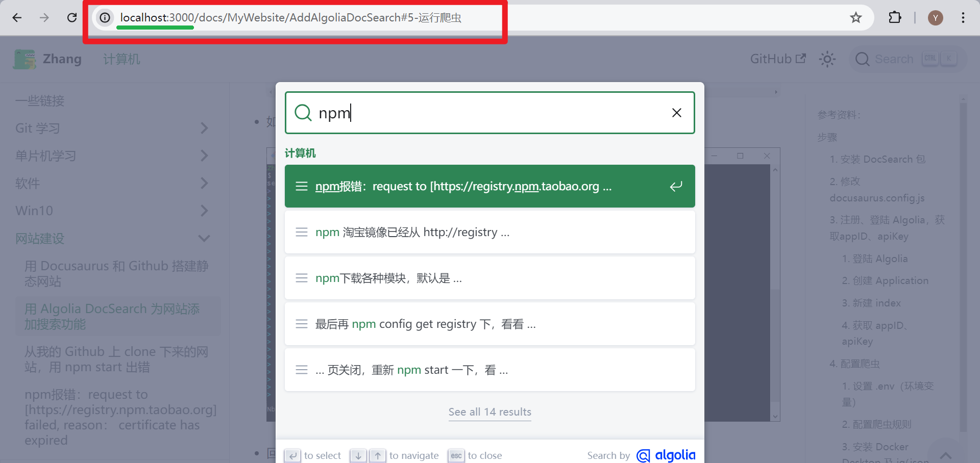This screenshot has width=980, height=463.
Task: Open 从我的 Github 上 clone 下来的网站 doc
Action: [117, 359]
